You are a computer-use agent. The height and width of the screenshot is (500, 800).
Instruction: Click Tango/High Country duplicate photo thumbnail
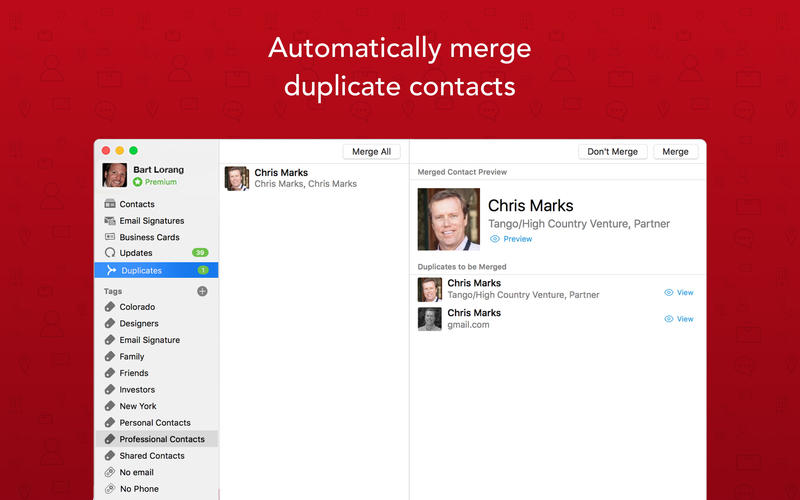(x=430, y=290)
